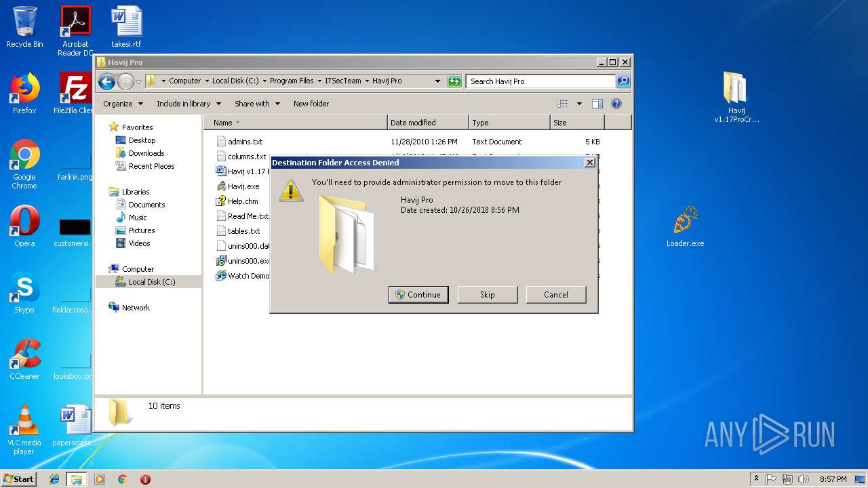Open Explorer help icon
The height and width of the screenshot is (488, 868).
click(616, 104)
